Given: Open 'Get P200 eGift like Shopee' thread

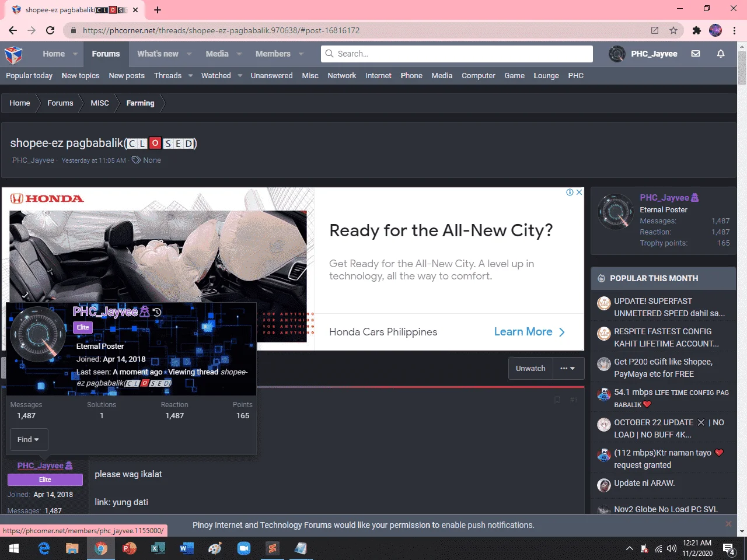Looking at the screenshot, I should pyautogui.click(x=663, y=368).
